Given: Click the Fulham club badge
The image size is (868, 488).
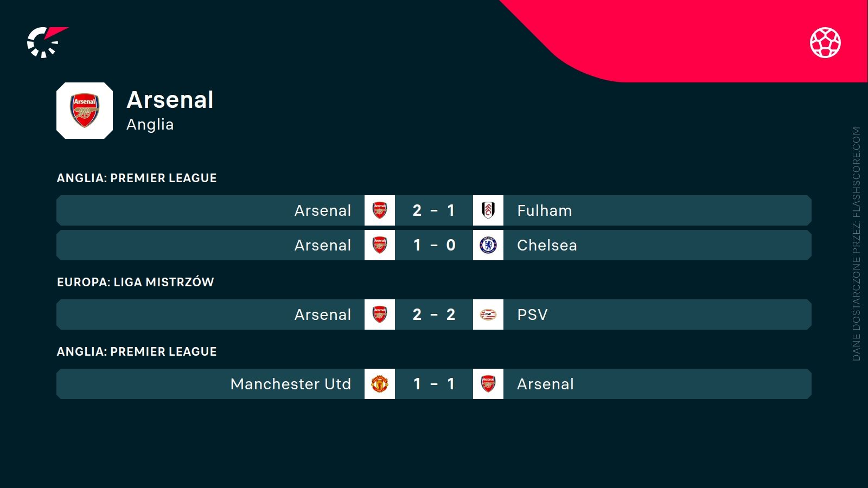Looking at the screenshot, I should pos(488,210).
